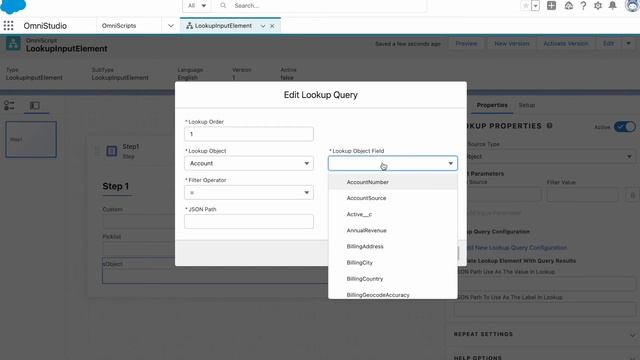Open the Data Source Type dropdown
Image resolution: width=640 pixels, height=360 pixels.
551,157
